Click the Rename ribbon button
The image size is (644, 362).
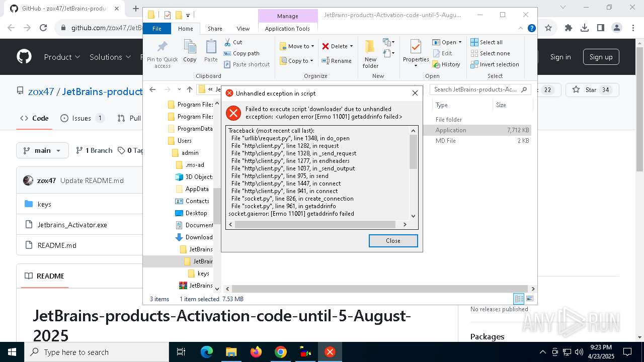[x=337, y=61]
